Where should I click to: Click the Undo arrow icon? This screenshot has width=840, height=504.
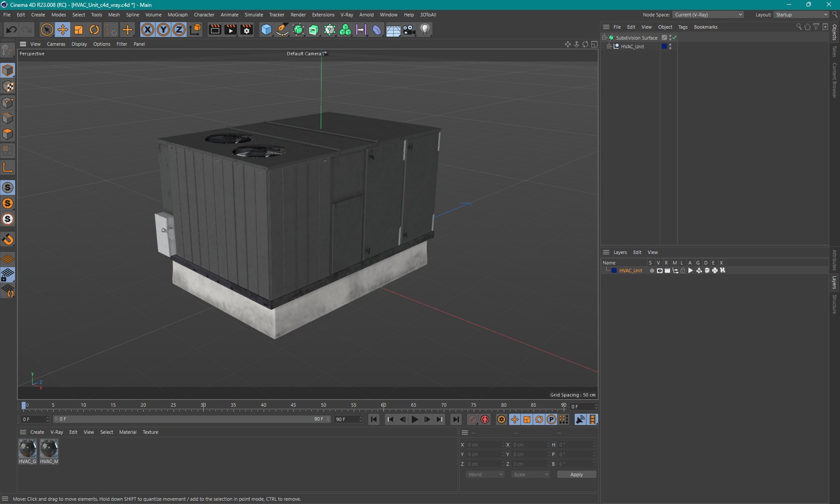(x=12, y=30)
